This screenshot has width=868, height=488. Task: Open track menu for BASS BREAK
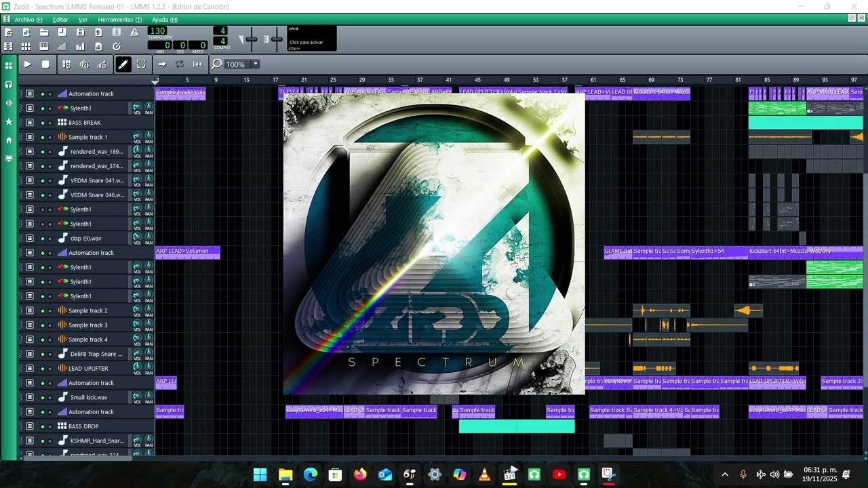[x=30, y=123]
